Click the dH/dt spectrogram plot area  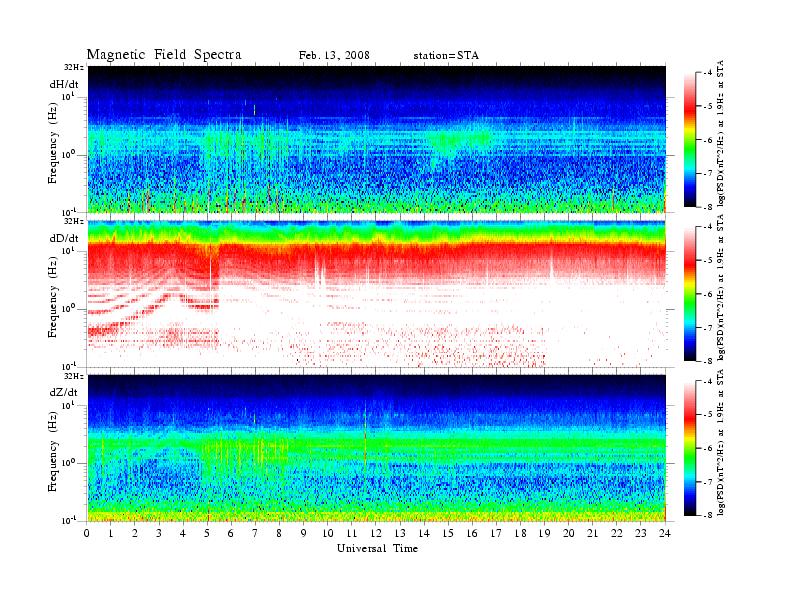(376, 139)
